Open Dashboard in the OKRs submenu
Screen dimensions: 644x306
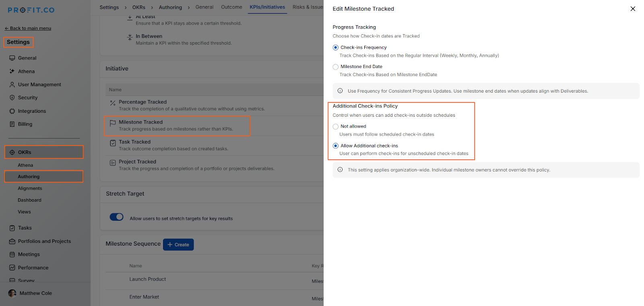[x=29, y=200]
